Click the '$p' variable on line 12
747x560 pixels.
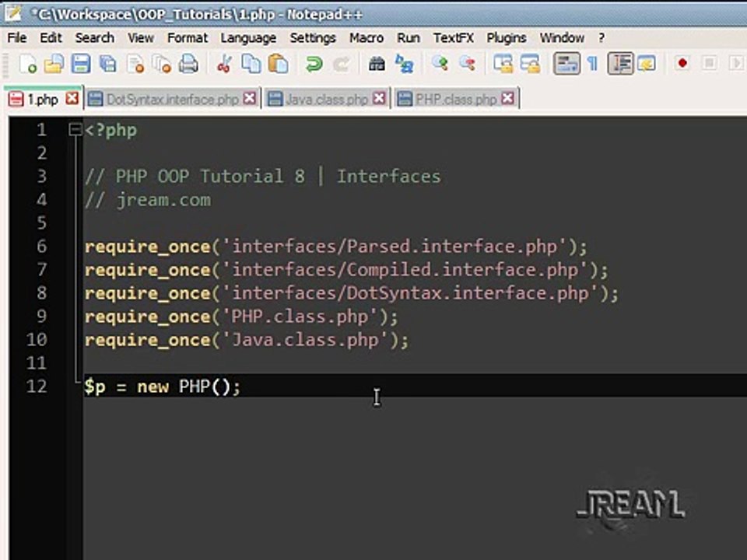95,387
